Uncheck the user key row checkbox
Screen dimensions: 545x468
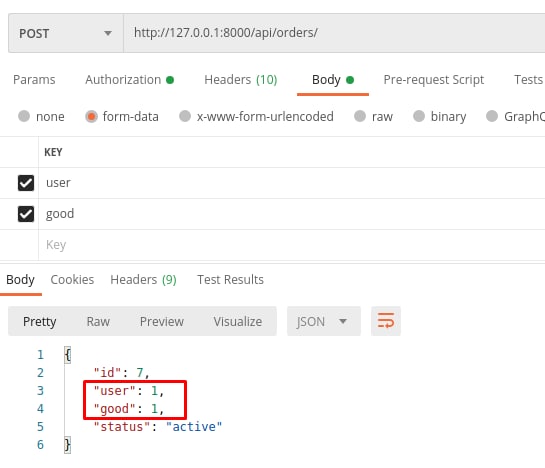coord(26,183)
